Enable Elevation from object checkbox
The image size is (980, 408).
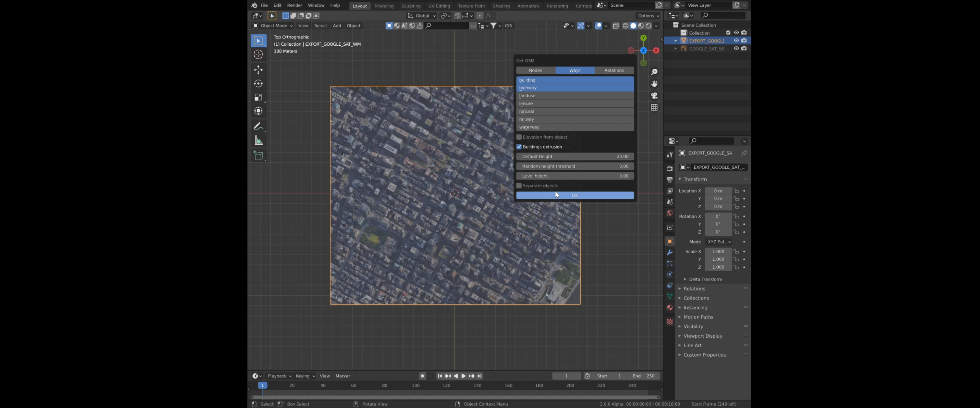pyautogui.click(x=519, y=137)
